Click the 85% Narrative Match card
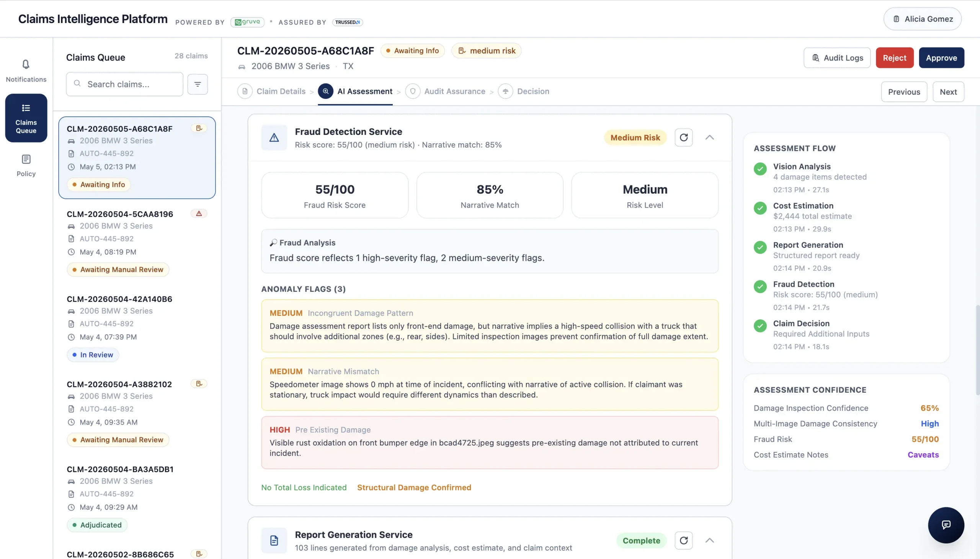This screenshot has width=980, height=559. click(490, 195)
